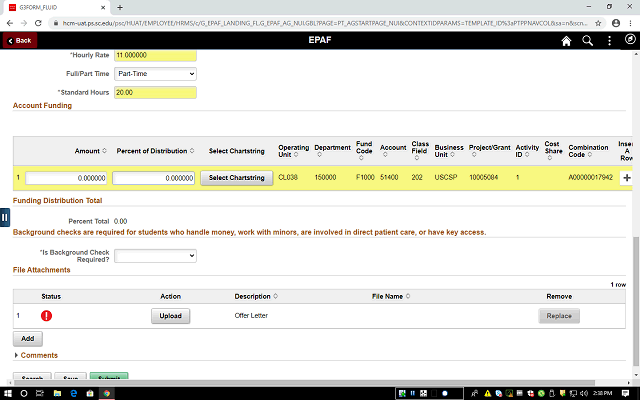Open the search magnifier in EPAF header
Viewport: 640px width, 400px height.
587,41
